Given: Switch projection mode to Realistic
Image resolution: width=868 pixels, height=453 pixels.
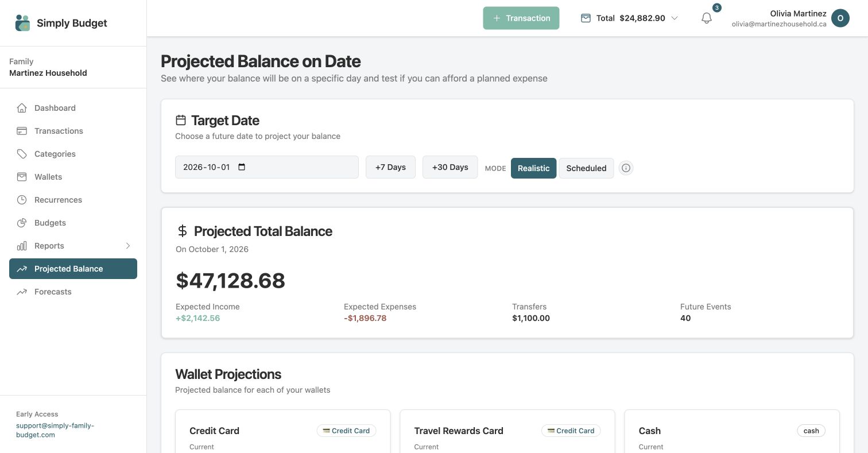Looking at the screenshot, I should click(x=534, y=168).
